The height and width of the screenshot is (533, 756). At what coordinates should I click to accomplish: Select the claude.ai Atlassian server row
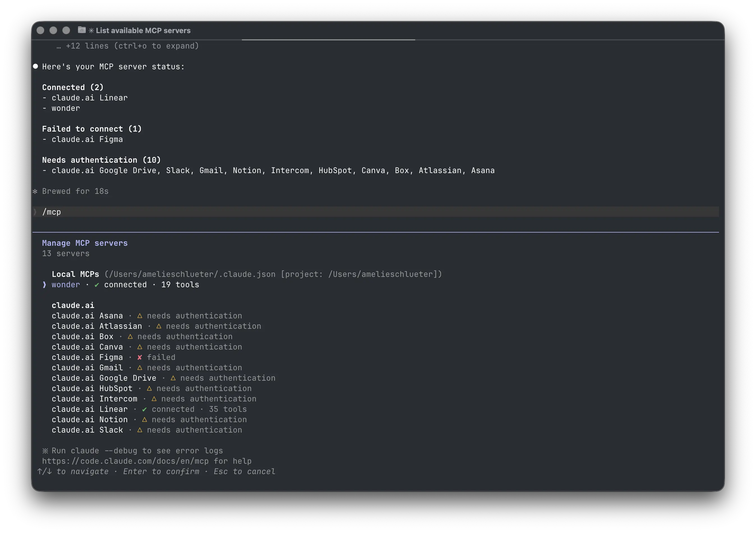[x=156, y=326]
